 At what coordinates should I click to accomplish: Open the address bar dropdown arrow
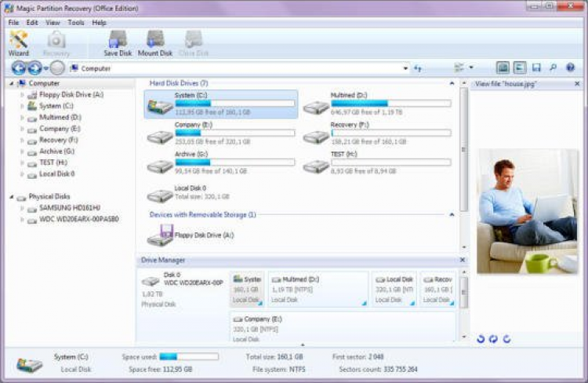(405, 68)
